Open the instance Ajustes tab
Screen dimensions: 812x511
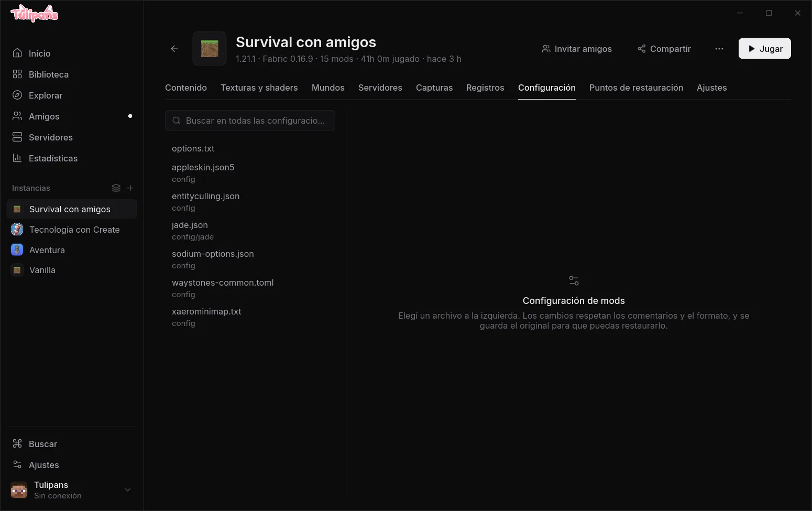click(712, 88)
